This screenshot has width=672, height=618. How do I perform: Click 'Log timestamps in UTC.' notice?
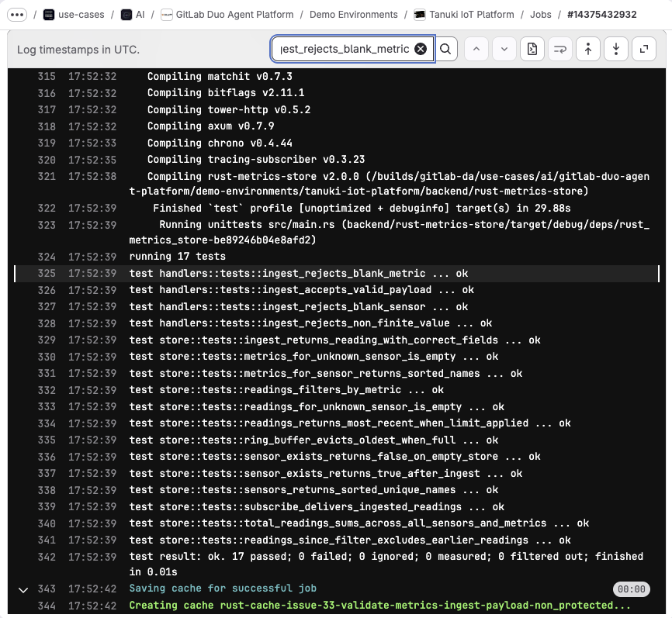click(x=78, y=50)
